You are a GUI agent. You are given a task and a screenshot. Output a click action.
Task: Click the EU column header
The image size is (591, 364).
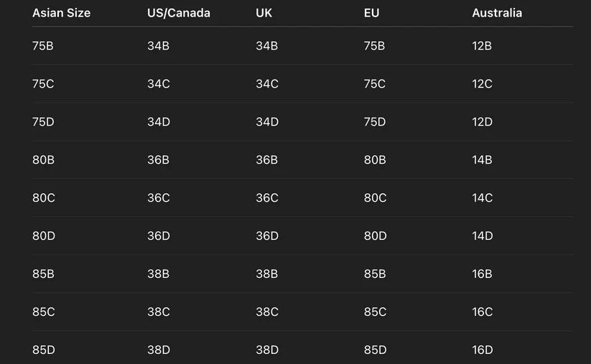tap(371, 13)
